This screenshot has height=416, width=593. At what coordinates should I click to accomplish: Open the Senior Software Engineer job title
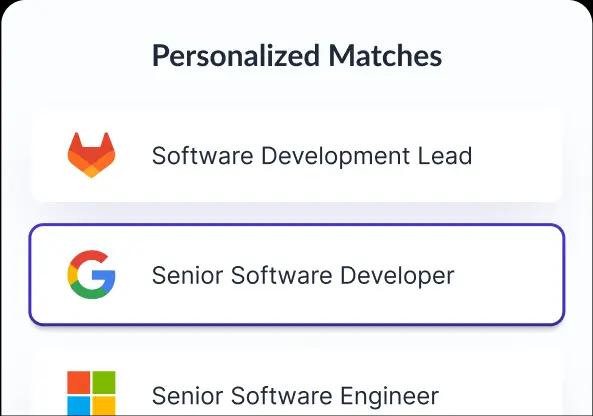[295, 396]
